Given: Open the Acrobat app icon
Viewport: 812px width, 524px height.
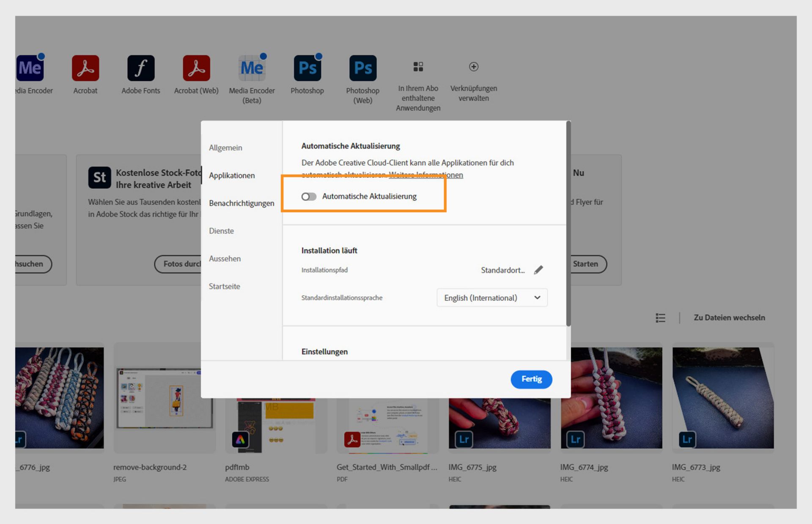Looking at the screenshot, I should (85, 68).
